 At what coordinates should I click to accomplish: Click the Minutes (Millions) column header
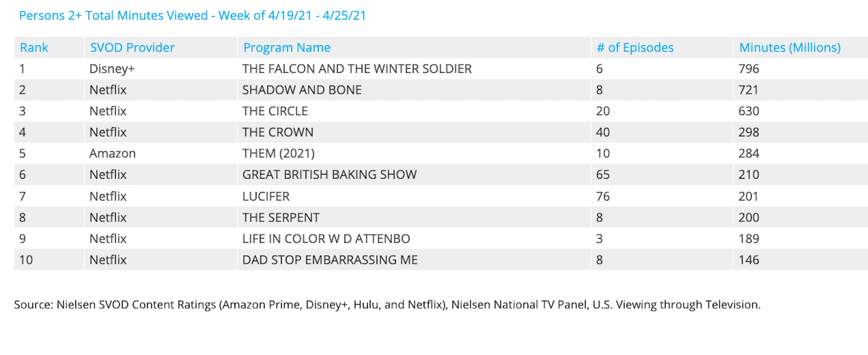click(790, 47)
